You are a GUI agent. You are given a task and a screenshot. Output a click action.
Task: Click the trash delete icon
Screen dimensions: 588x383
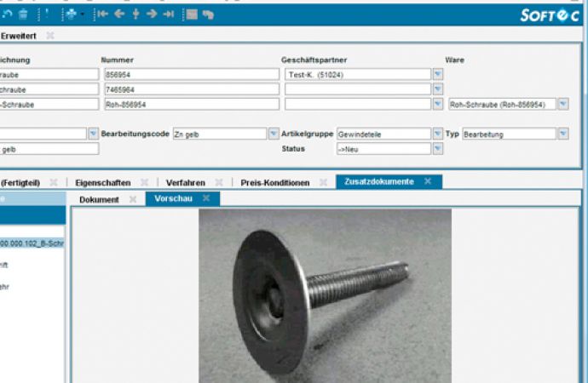[24, 14]
